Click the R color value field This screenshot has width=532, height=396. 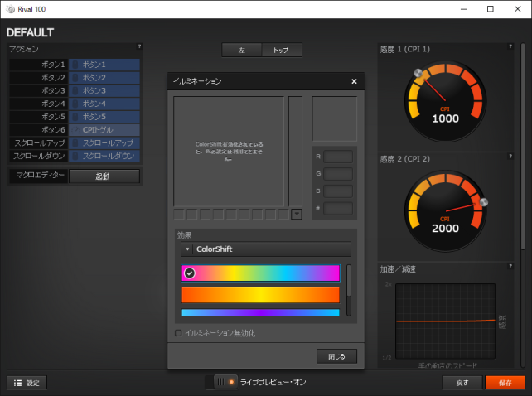(x=338, y=157)
